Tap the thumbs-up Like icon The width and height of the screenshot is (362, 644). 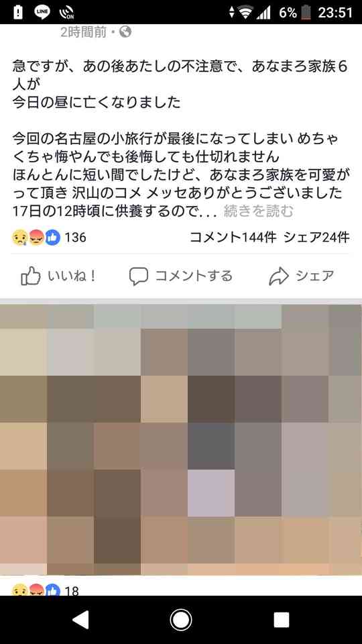click(x=31, y=276)
